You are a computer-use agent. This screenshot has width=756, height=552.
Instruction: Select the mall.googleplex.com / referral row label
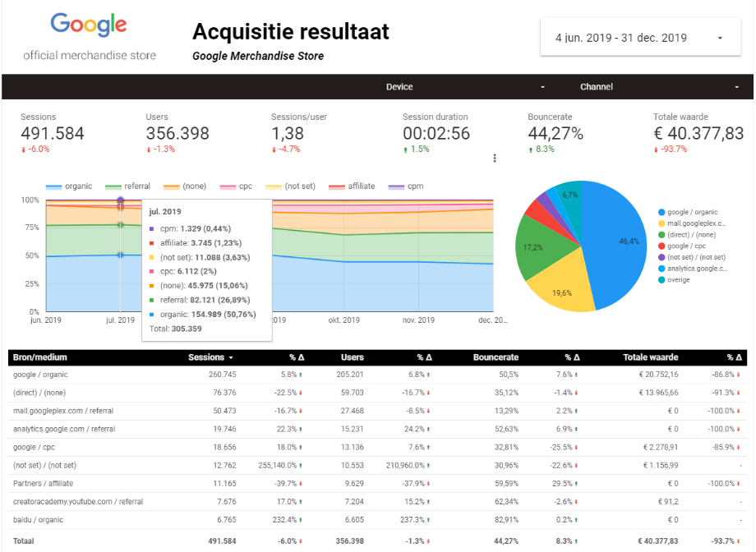tap(63, 412)
